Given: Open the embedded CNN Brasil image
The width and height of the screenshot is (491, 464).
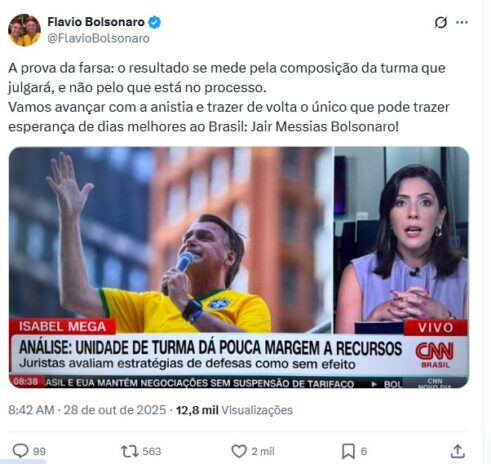Looking at the screenshot, I should (239, 267).
